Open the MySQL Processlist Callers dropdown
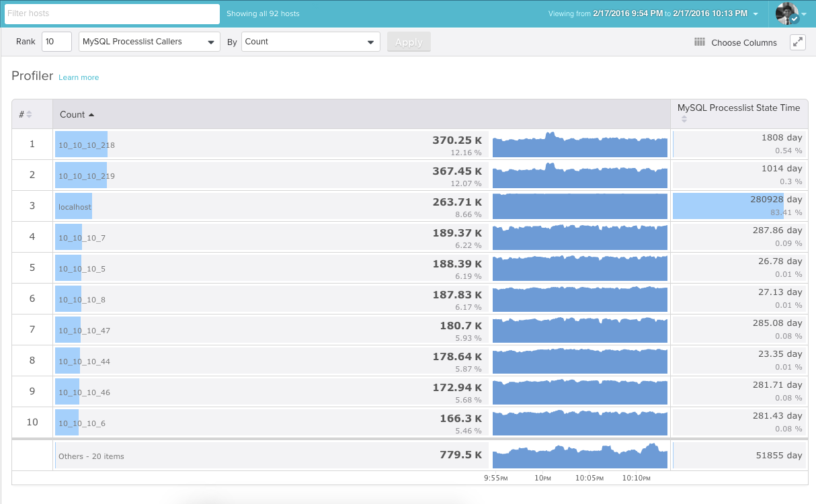This screenshot has width=816, height=504. [149, 42]
